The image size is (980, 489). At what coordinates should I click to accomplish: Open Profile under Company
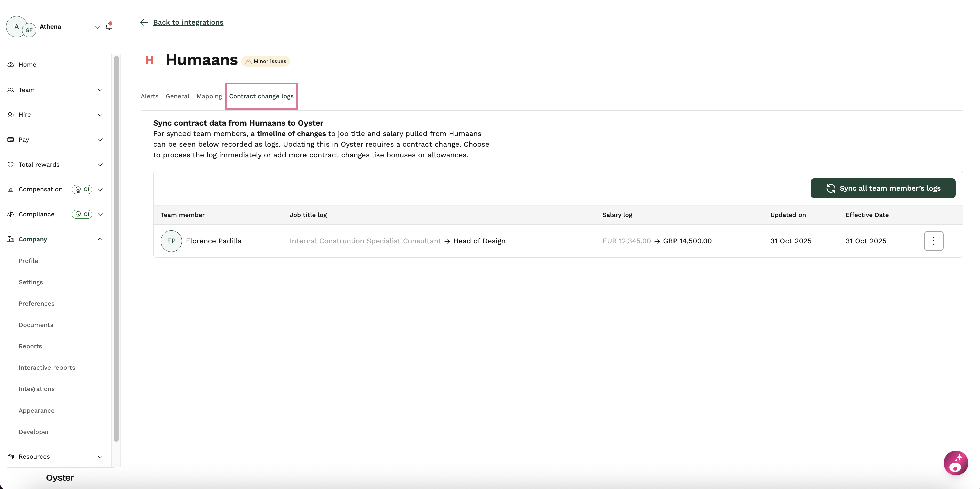coord(28,261)
